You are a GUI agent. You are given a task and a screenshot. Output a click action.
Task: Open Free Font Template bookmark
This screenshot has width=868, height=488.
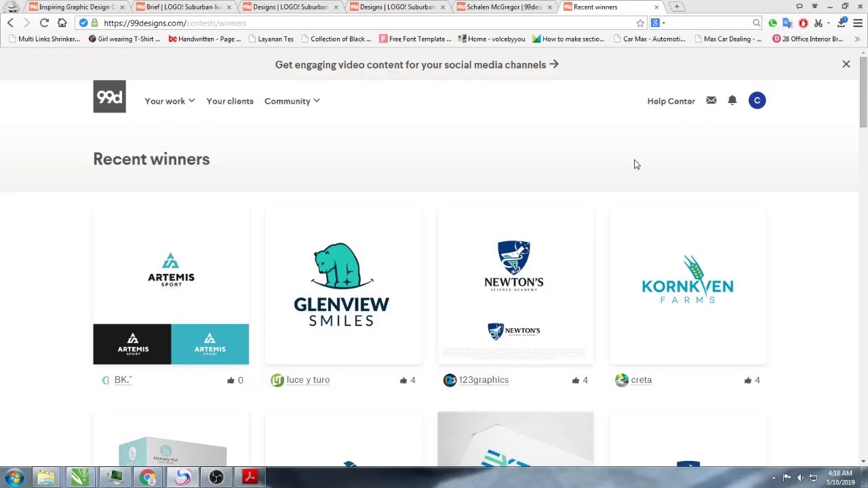[x=415, y=39]
